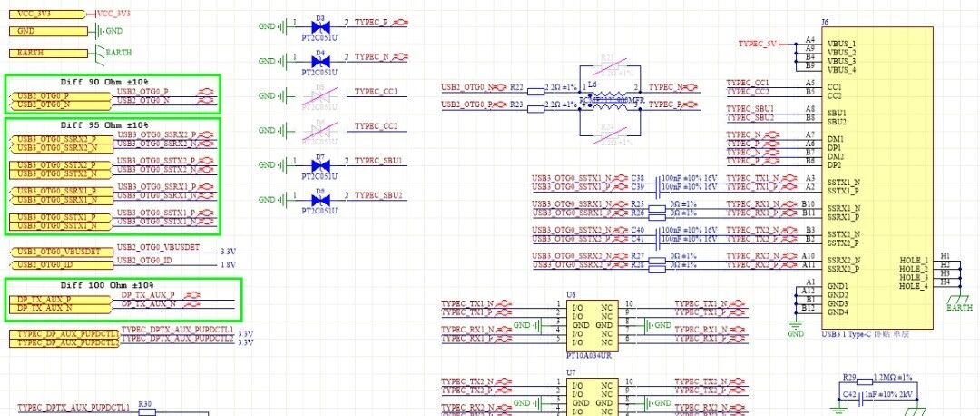Select the D7 diode on TYPEC_SBU1
Screen dimensions: 980x416
pos(320,165)
